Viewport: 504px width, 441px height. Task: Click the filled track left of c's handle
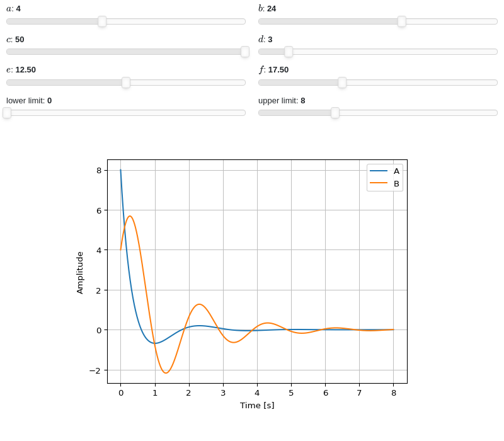(123, 52)
